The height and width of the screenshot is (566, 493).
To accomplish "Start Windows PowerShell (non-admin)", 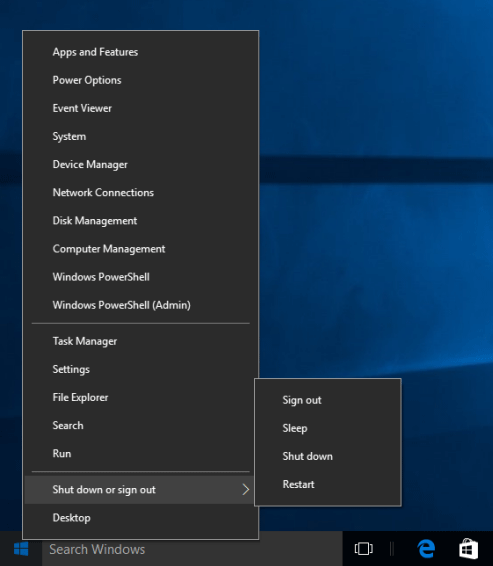I will [x=140, y=277].
